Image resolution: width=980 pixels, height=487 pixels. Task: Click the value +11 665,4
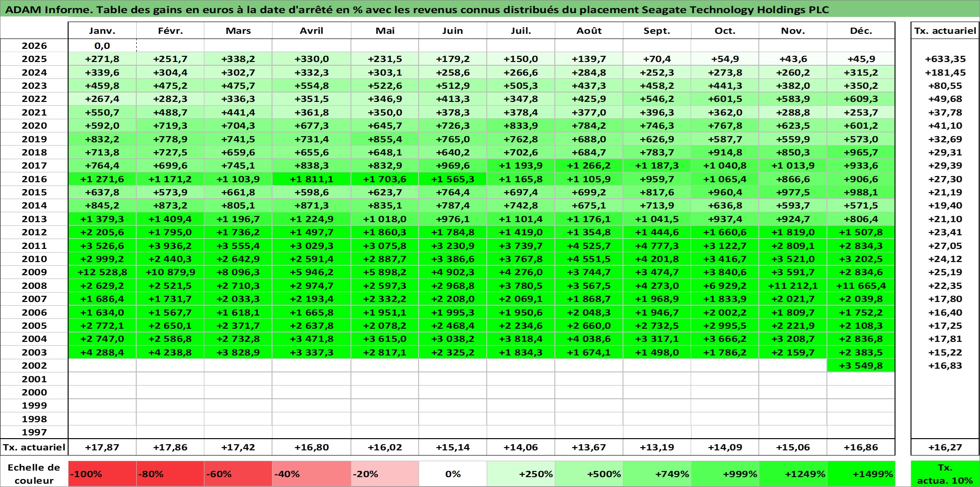pyautogui.click(x=861, y=286)
